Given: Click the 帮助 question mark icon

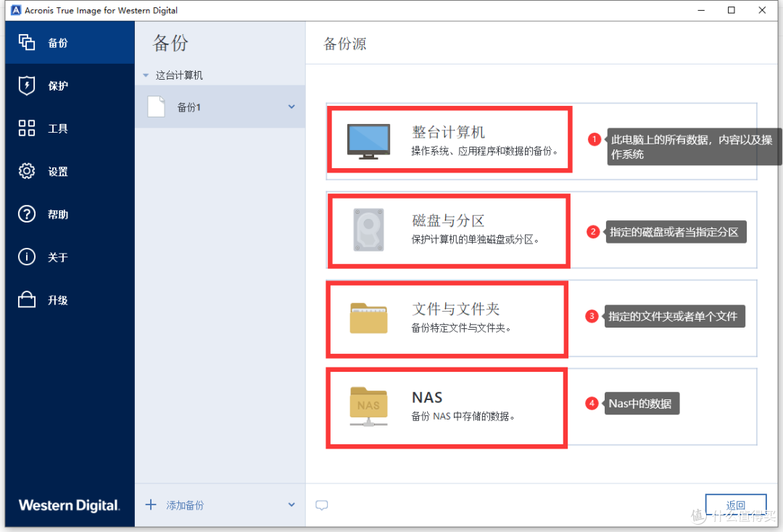Looking at the screenshot, I should (27, 214).
